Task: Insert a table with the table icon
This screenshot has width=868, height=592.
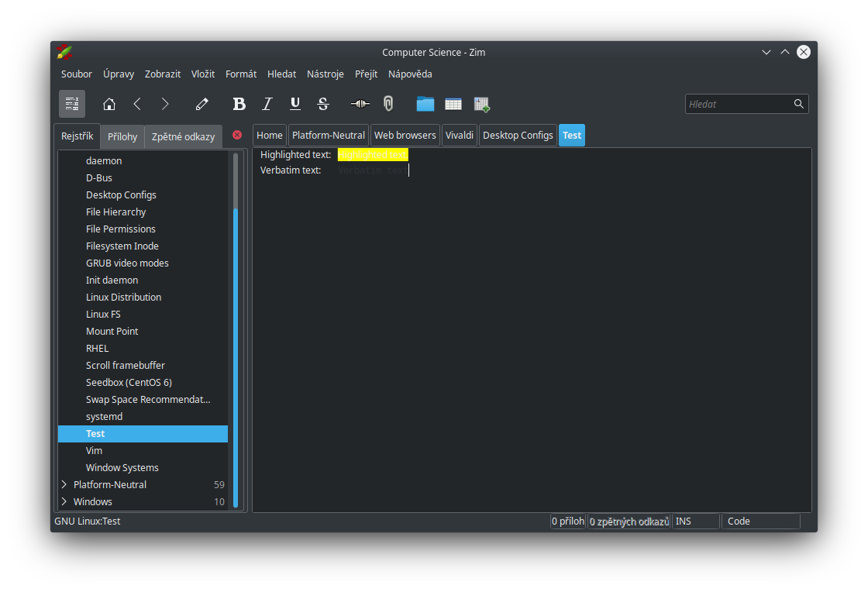Action: point(453,103)
